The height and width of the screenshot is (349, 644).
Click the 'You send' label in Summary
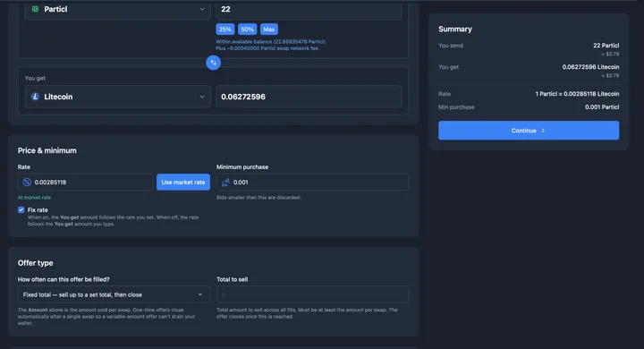coord(451,46)
